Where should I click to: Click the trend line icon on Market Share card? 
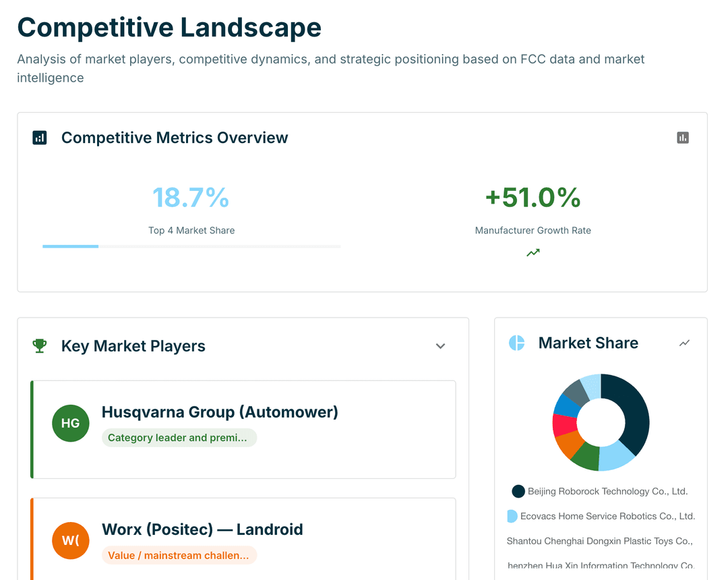pyautogui.click(x=684, y=343)
